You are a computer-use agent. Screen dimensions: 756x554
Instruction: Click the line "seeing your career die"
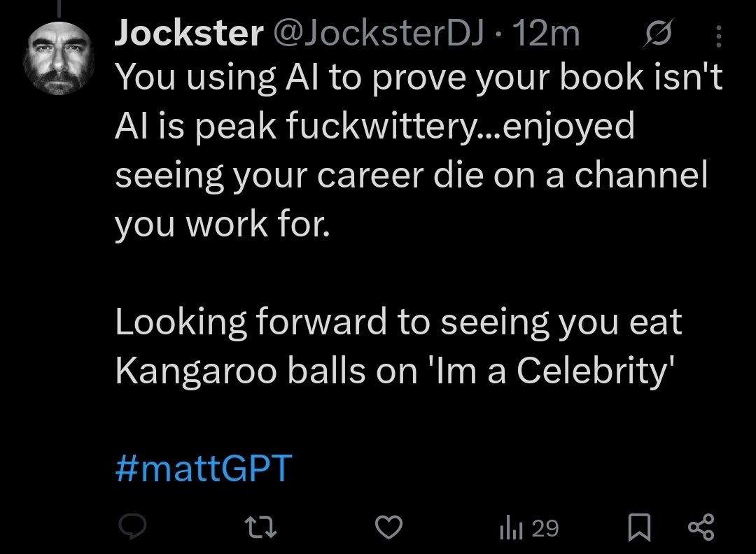click(412, 176)
